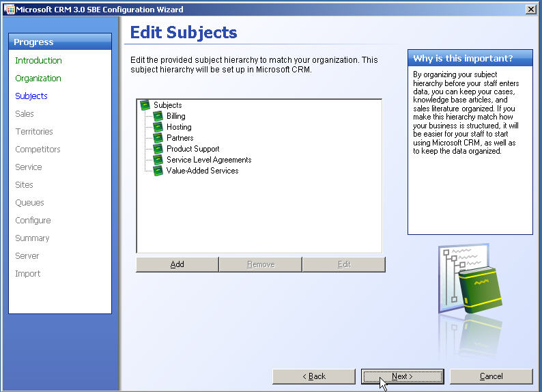Screen dimensions: 542x392
Task: Select the Subjects step in Progress
Action: tap(31, 96)
